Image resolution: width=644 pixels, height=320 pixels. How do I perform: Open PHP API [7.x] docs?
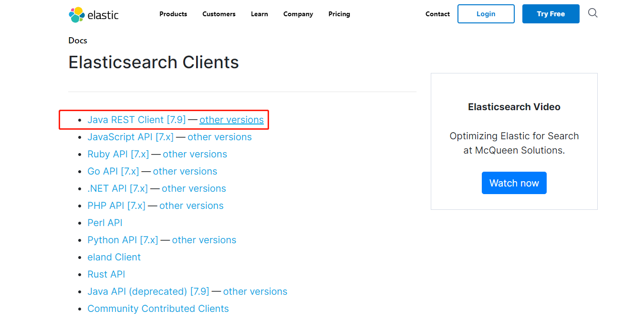click(x=116, y=206)
